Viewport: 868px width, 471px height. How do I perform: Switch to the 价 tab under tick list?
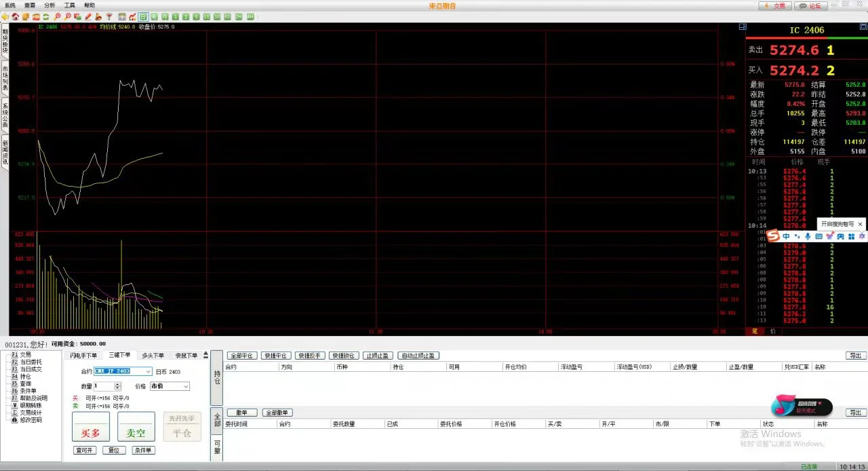[x=773, y=331]
